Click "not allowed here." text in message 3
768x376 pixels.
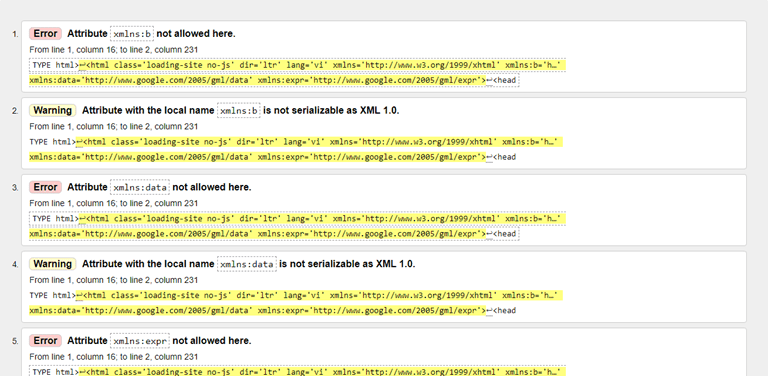tap(212, 187)
